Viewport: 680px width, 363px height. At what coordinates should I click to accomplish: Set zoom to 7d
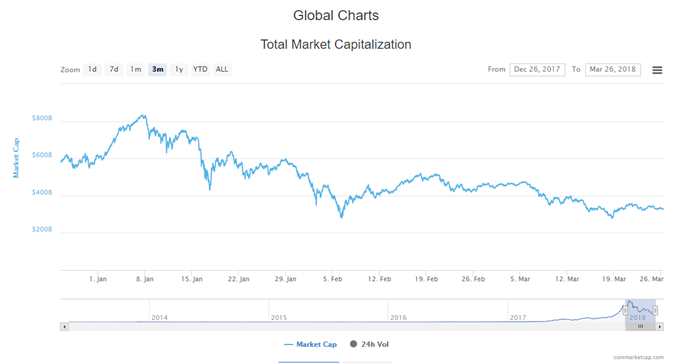point(114,69)
